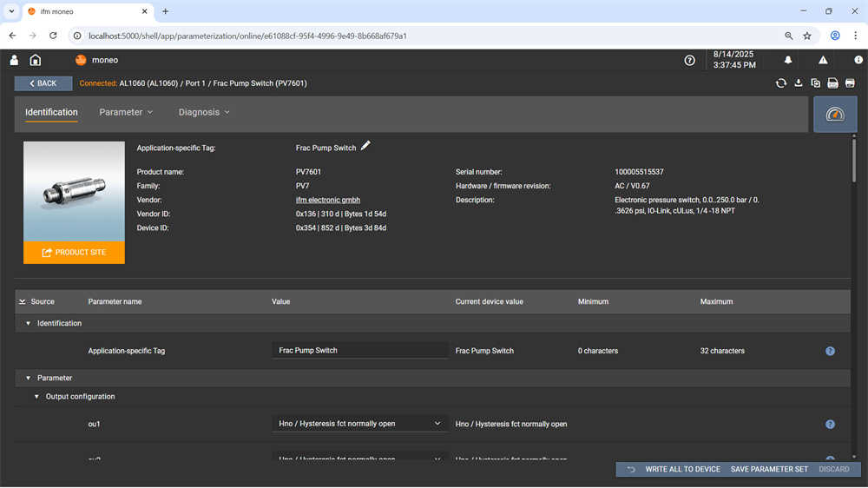This screenshot has height=488, width=868.
Task: Click the Value column header
Action: (280, 302)
